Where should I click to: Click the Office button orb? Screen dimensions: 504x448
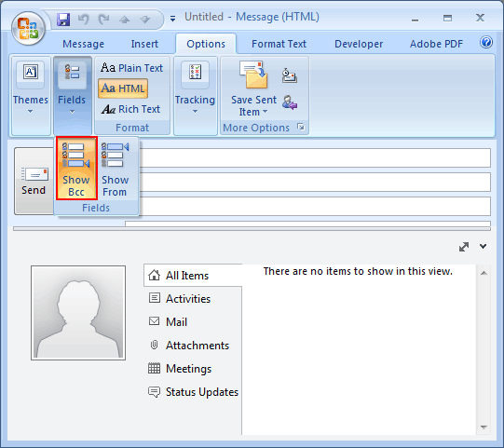tap(28, 28)
